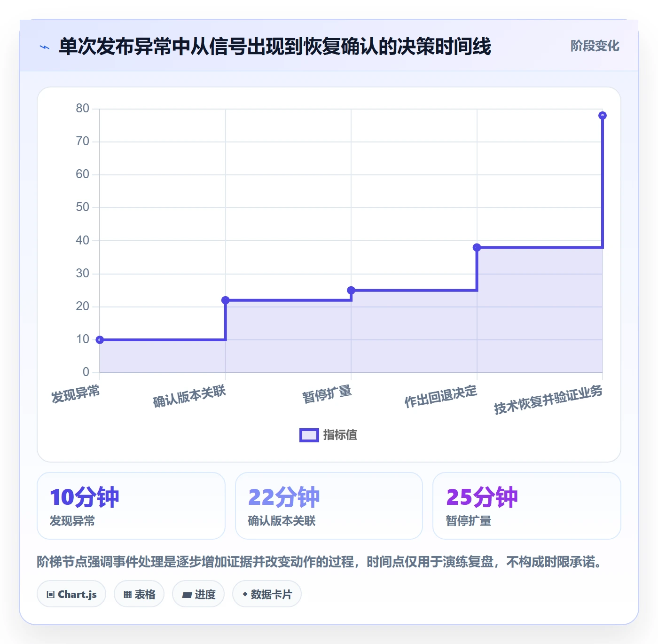658x644 pixels.
Task: Open the 25分钟 暂停扩量 card
Action: pyautogui.click(x=527, y=506)
